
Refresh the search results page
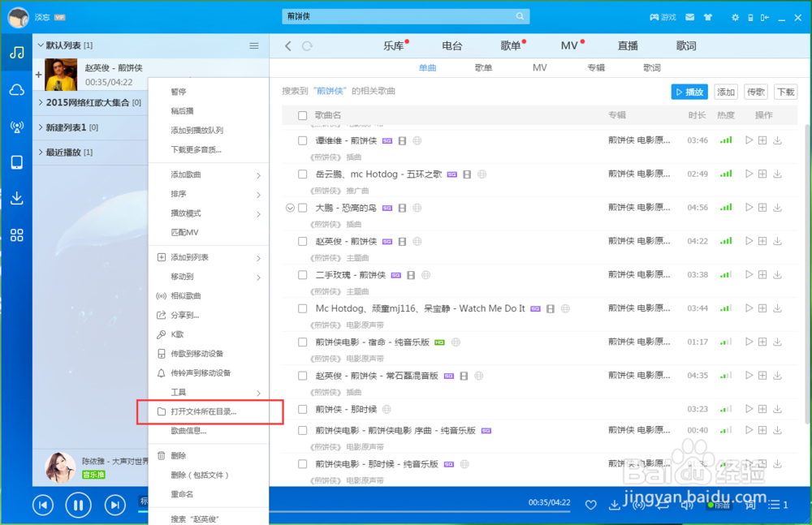(307, 46)
